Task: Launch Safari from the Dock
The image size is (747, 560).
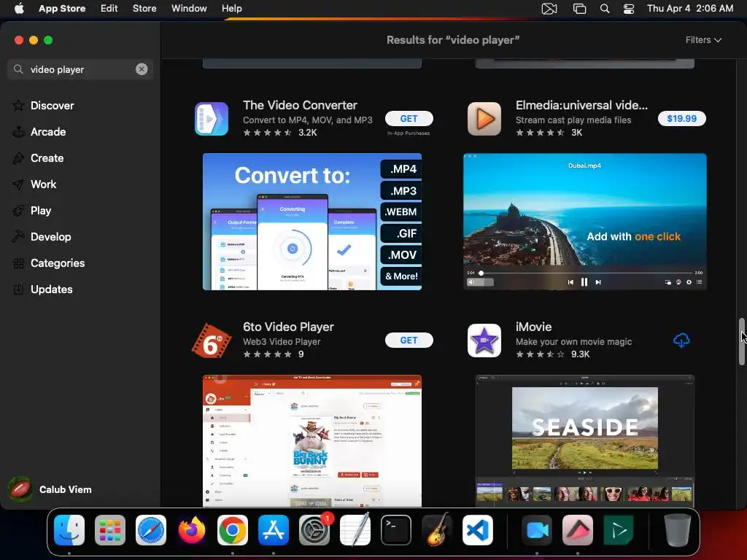Action: click(151, 530)
